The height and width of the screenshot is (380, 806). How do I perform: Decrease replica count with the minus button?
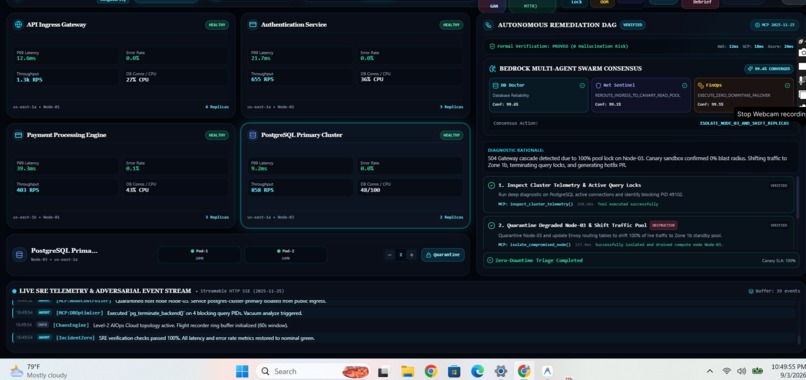(390, 255)
